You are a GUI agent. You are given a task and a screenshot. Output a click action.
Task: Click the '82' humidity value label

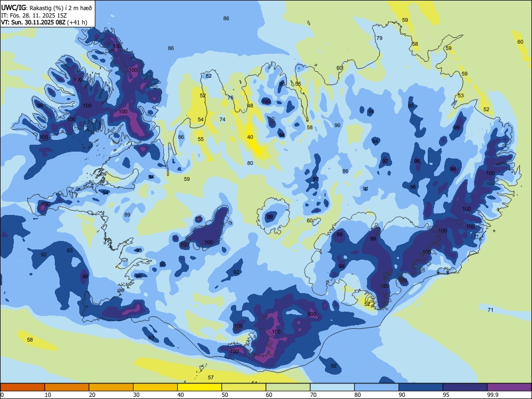click(209, 76)
